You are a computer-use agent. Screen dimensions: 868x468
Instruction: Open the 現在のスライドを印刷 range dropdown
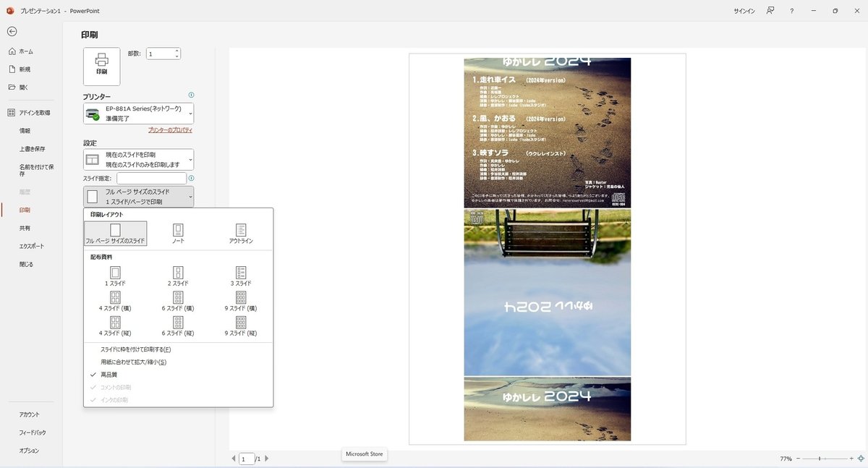(138, 160)
